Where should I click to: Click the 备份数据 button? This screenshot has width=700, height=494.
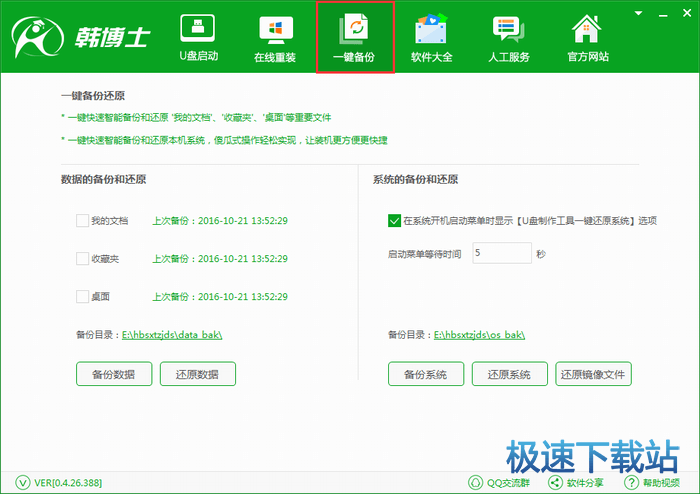[x=114, y=374]
